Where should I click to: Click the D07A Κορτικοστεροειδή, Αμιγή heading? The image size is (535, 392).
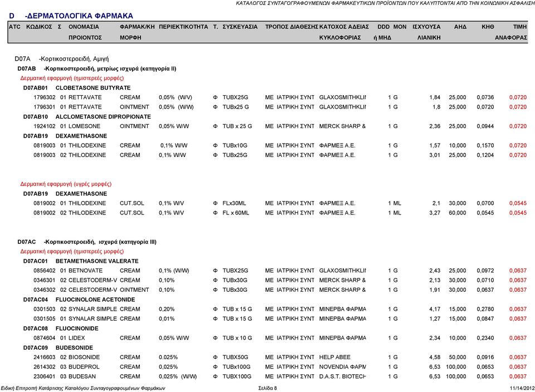(x=62, y=58)
